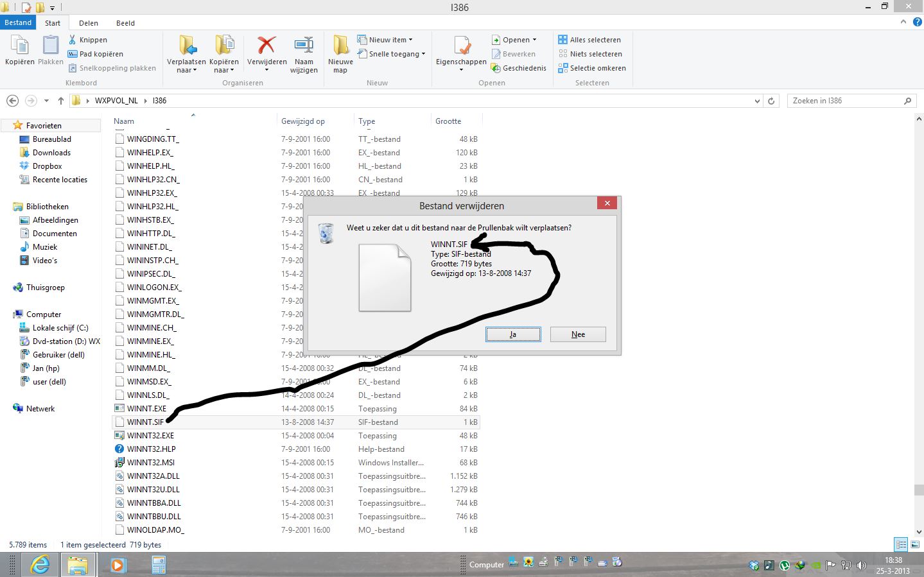Open the Bestand tab

[x=18, y=22]
